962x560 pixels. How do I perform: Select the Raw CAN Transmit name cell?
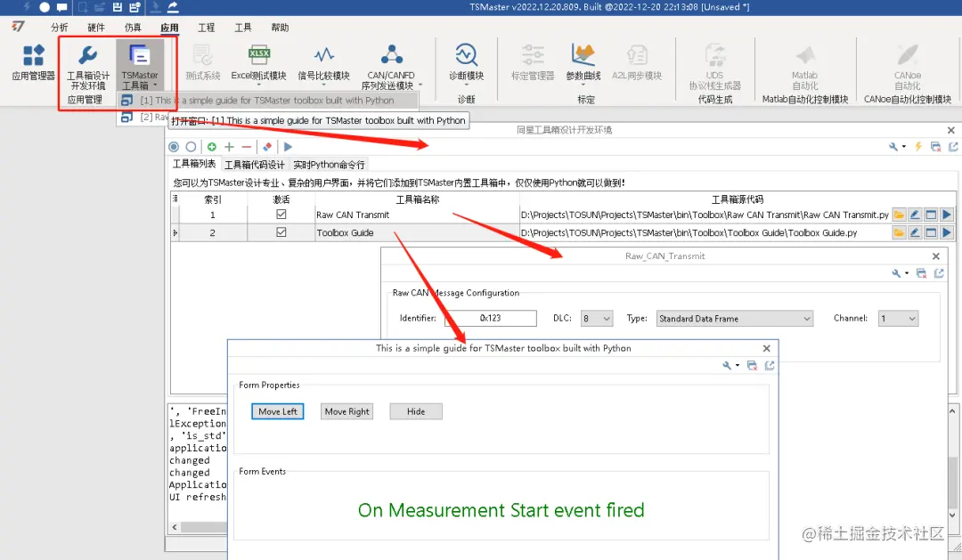pos(417,215)
